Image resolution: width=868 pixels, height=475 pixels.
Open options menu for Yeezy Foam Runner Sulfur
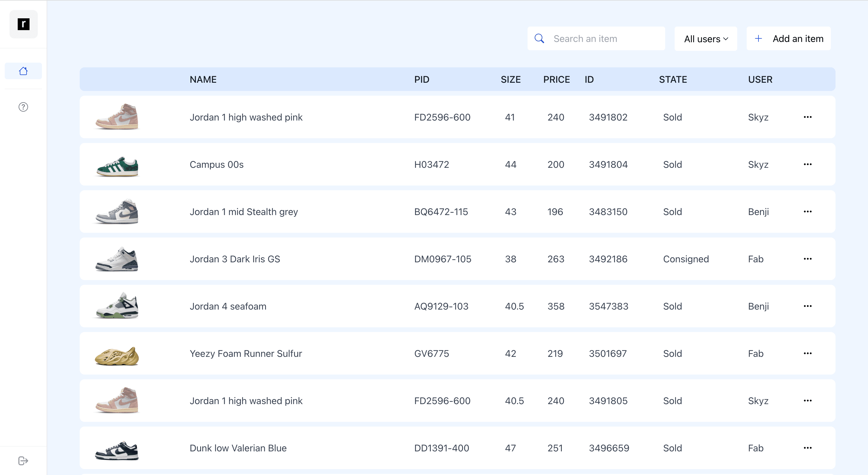pyautogui.click(x=807, y=353)
